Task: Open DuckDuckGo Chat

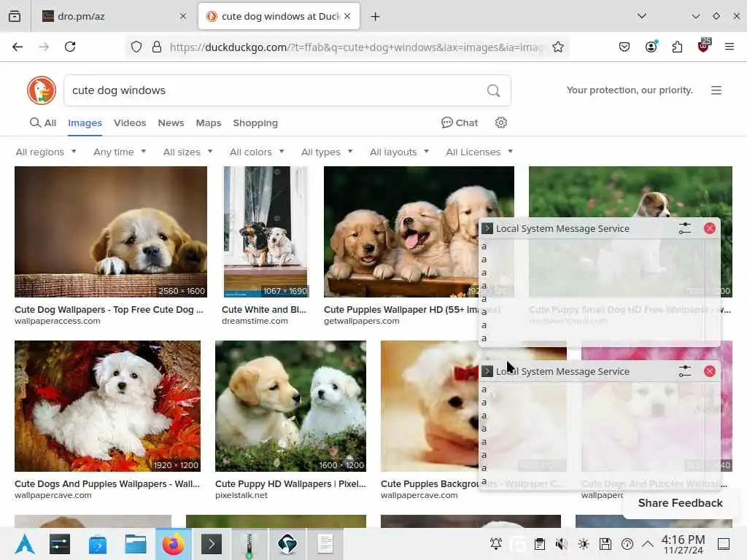Action: click(x=460, y=122)
